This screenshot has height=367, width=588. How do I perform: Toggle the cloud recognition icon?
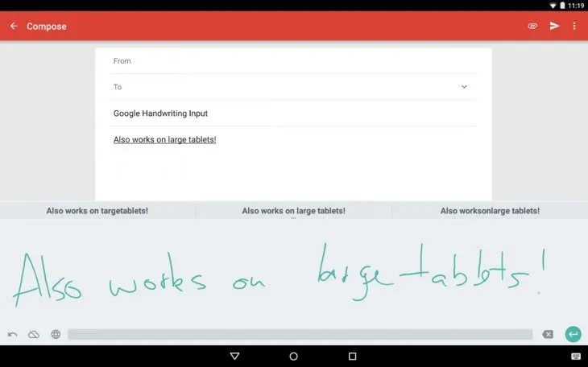coord(34,334)
